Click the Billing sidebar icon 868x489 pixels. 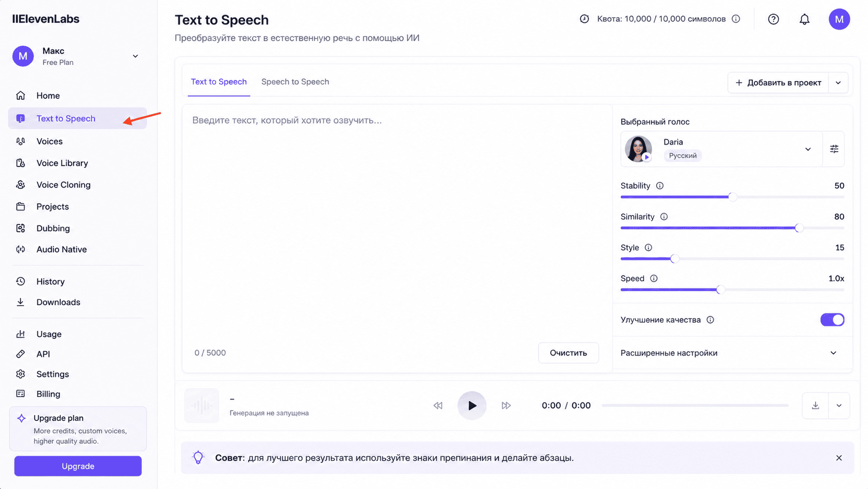click(21, 394)
